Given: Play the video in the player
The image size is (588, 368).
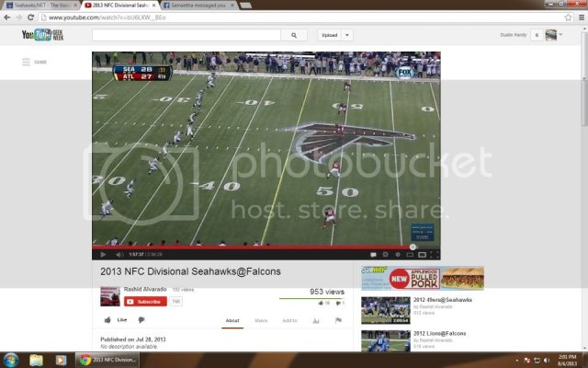Looking at the screenshot, I should (103, 255).
